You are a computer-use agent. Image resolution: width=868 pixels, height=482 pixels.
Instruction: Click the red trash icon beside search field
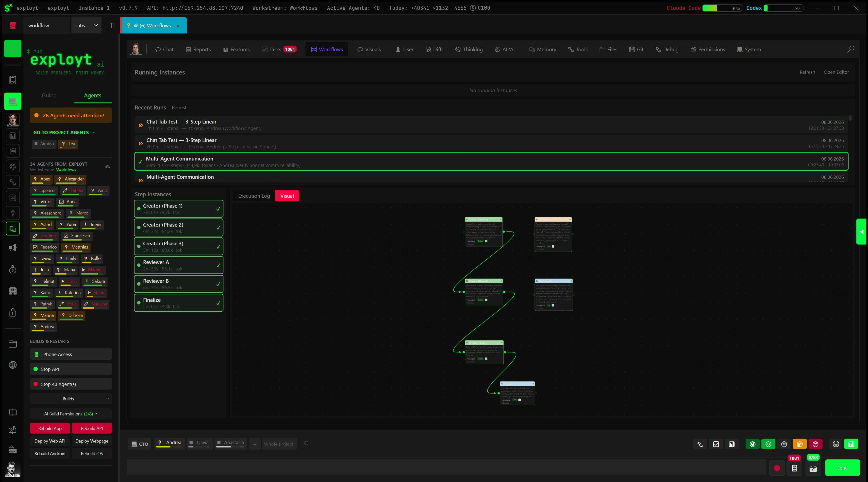pos(13,25)
